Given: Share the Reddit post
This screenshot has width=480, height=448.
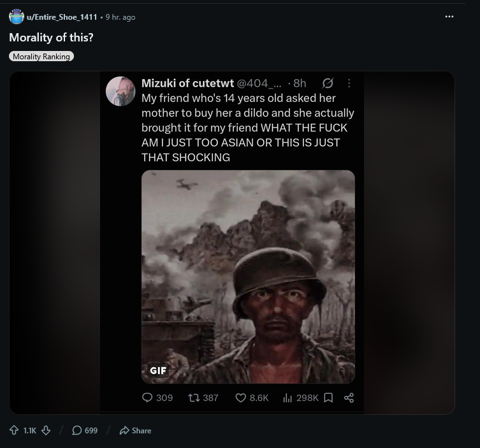Looking at the screenshot, I should click(135, 430).
